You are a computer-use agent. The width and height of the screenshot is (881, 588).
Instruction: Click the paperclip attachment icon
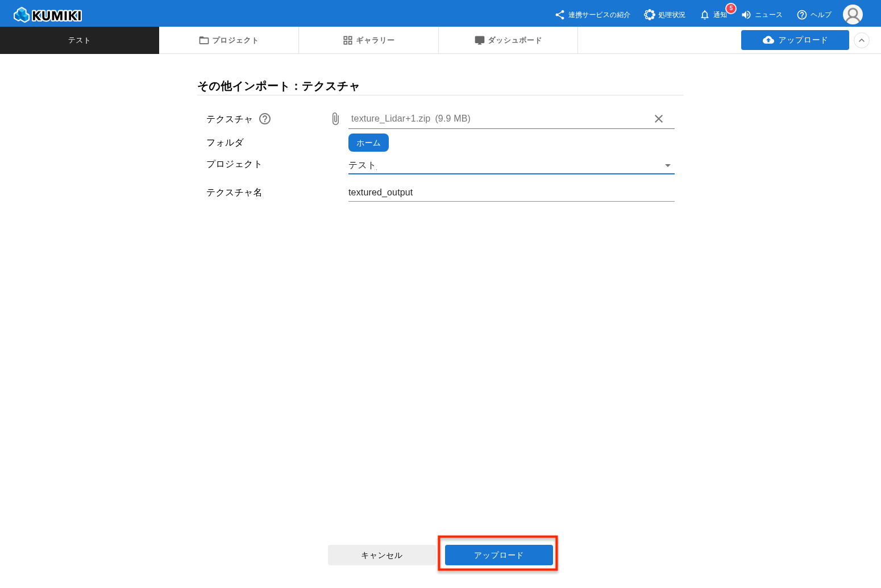point(335,119)
